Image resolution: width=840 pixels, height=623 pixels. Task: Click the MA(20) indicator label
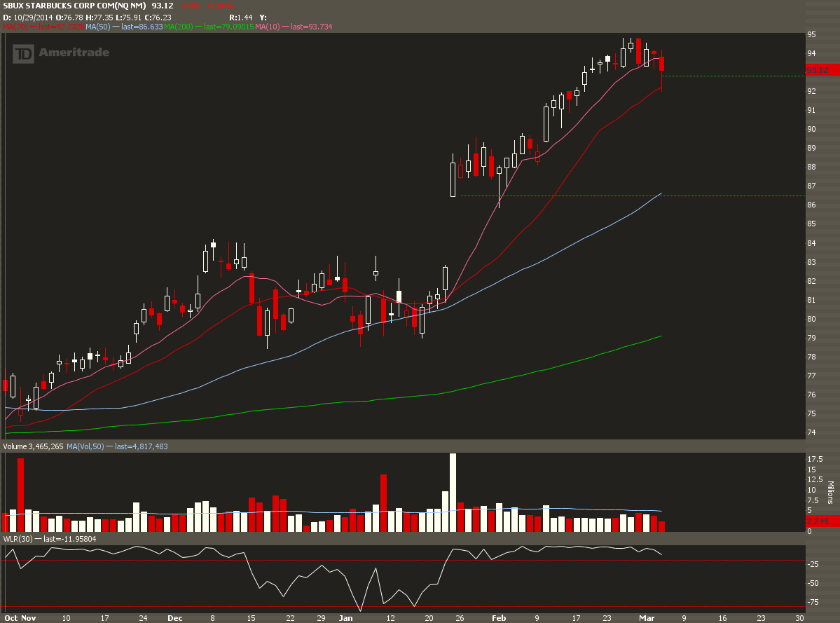click(15, 27)
